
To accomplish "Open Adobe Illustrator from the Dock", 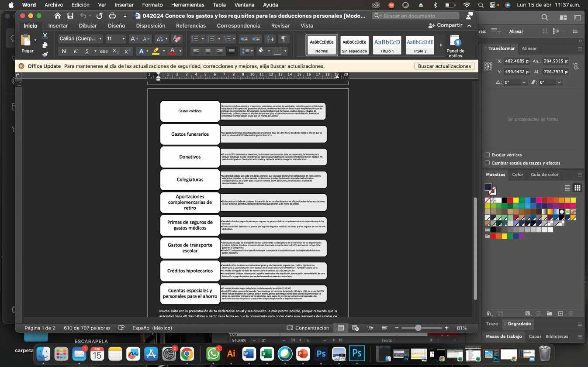I will coord(231,353).
